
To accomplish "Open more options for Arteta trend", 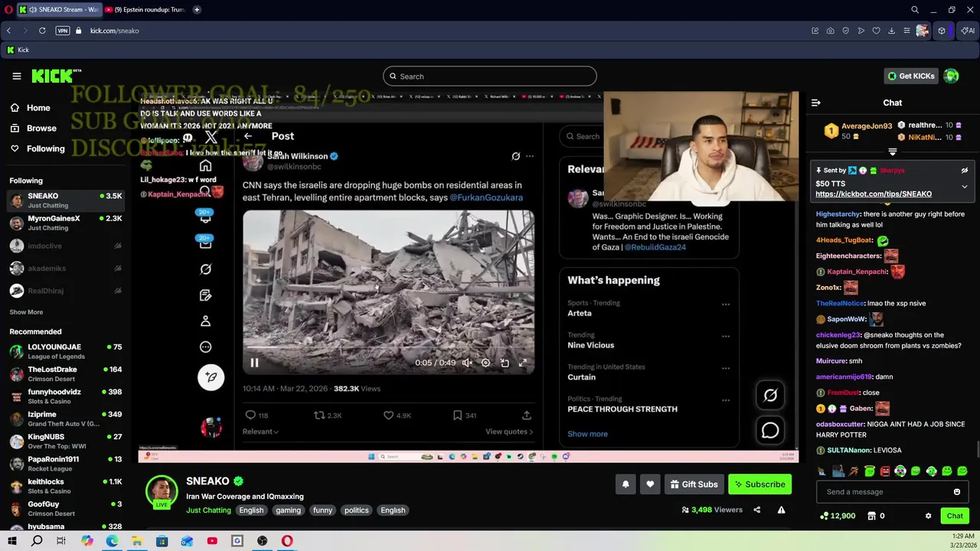I will pyautogui.click(x=725, y=305).
